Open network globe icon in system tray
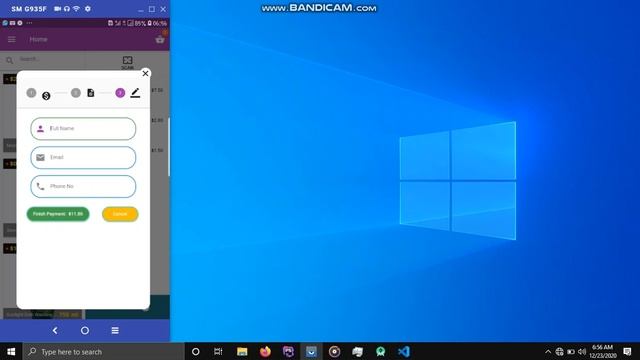The image size is (640, 360). click(x=559, y=351)
